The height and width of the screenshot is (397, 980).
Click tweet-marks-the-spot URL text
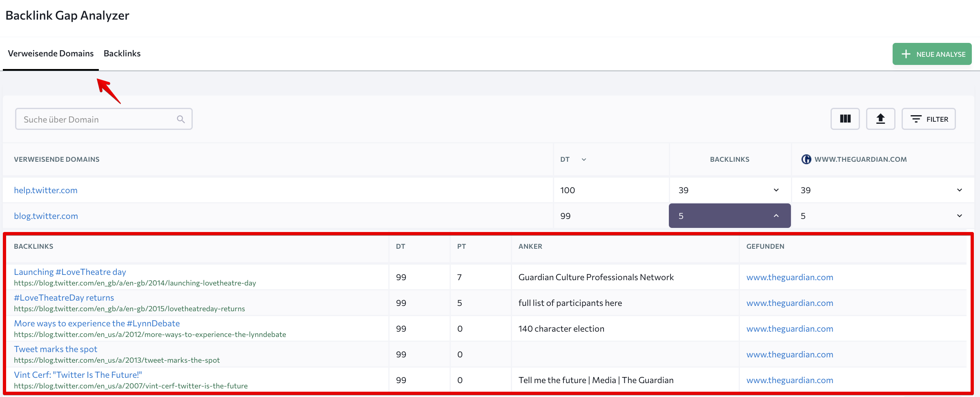(x=117, y=360)
